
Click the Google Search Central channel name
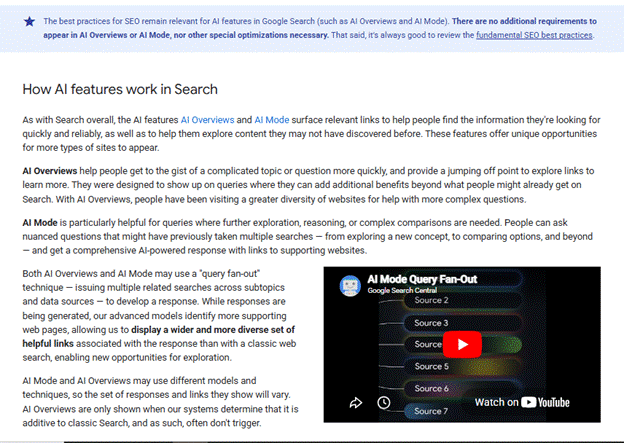point(402,290)
